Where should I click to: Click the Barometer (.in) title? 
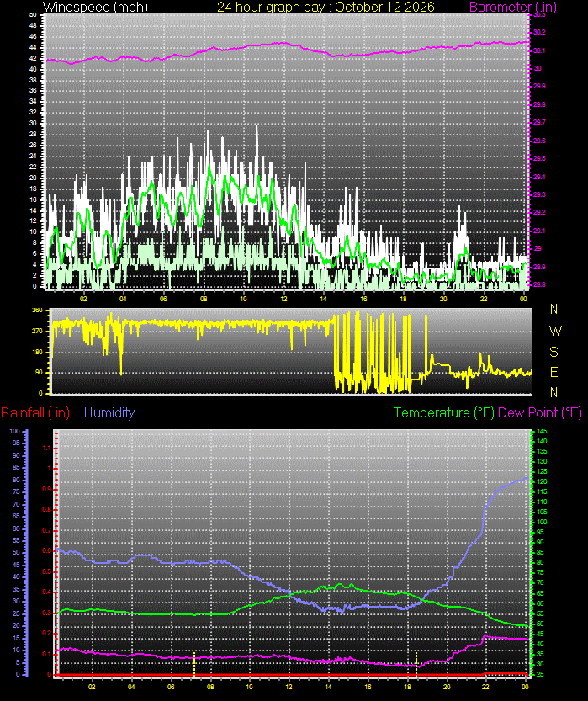[513, 7]
